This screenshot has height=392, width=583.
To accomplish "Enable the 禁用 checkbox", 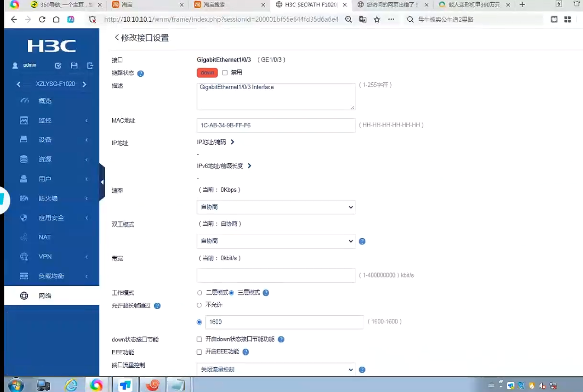I will [x=225, y=72].
